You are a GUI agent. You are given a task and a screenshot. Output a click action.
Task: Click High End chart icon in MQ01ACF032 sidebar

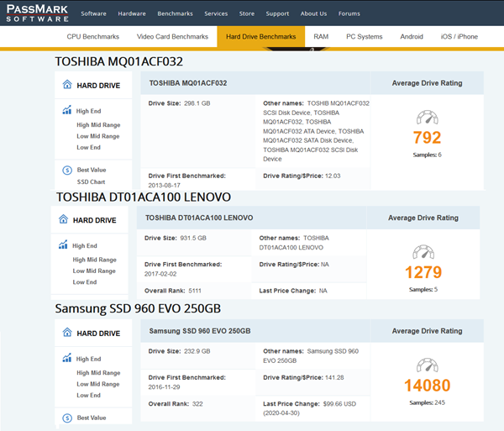point(67,110)
